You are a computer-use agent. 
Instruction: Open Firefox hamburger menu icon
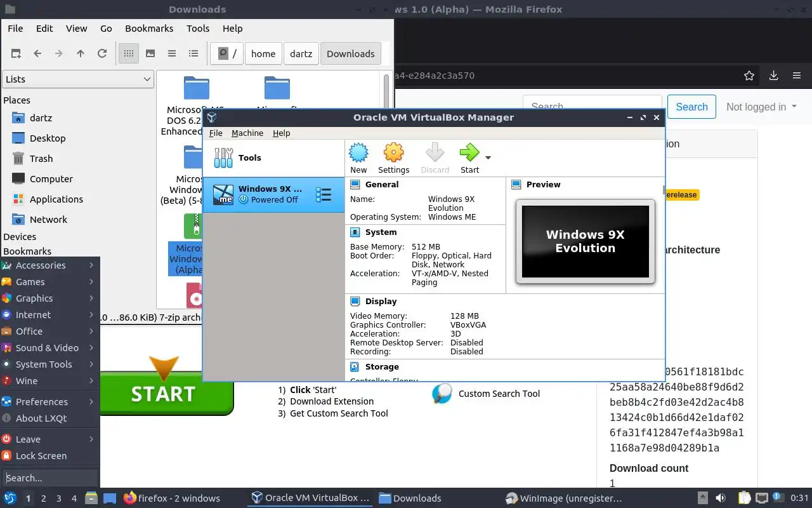click(x=797, y=76)
